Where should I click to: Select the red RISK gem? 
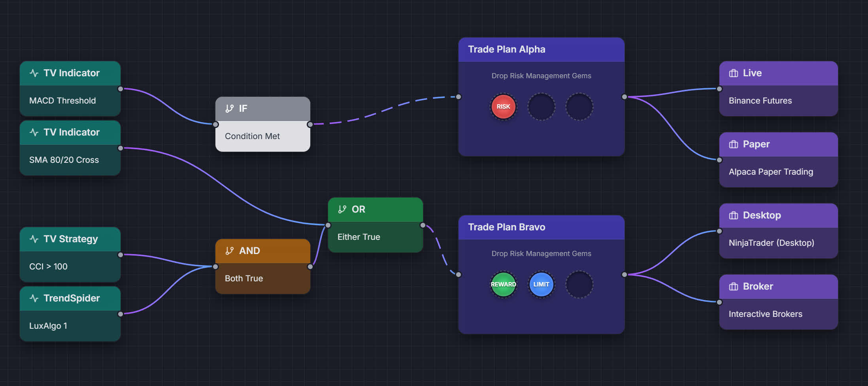pyautogui.click(x=503, y=107)
